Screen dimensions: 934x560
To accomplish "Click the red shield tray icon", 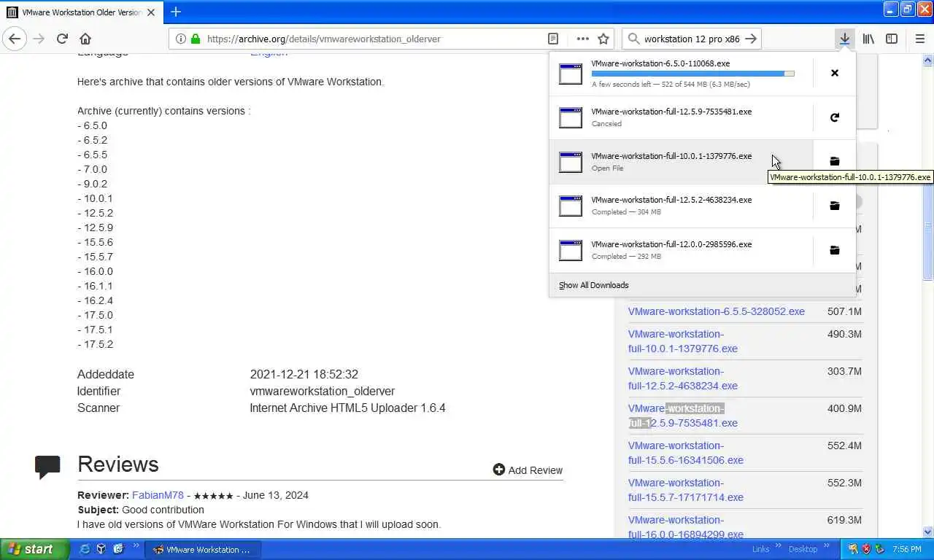I will click(x=866, y=549).
